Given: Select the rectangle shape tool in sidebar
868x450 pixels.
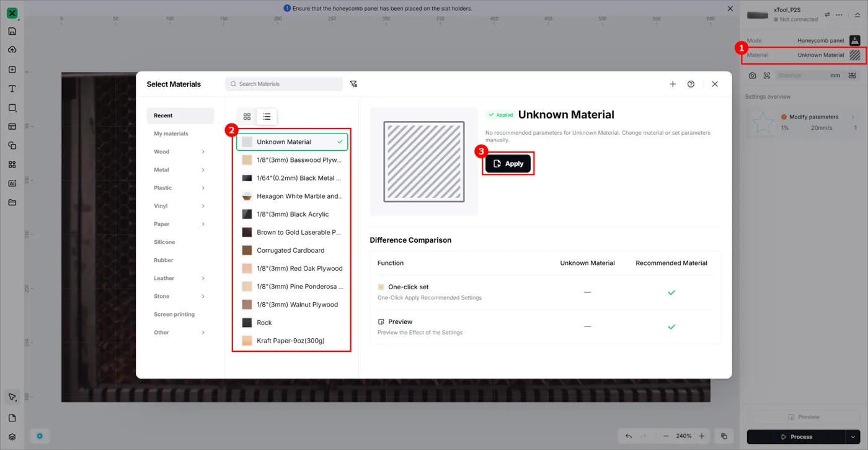Looking at the screenshot, I should tap(12, 108).
